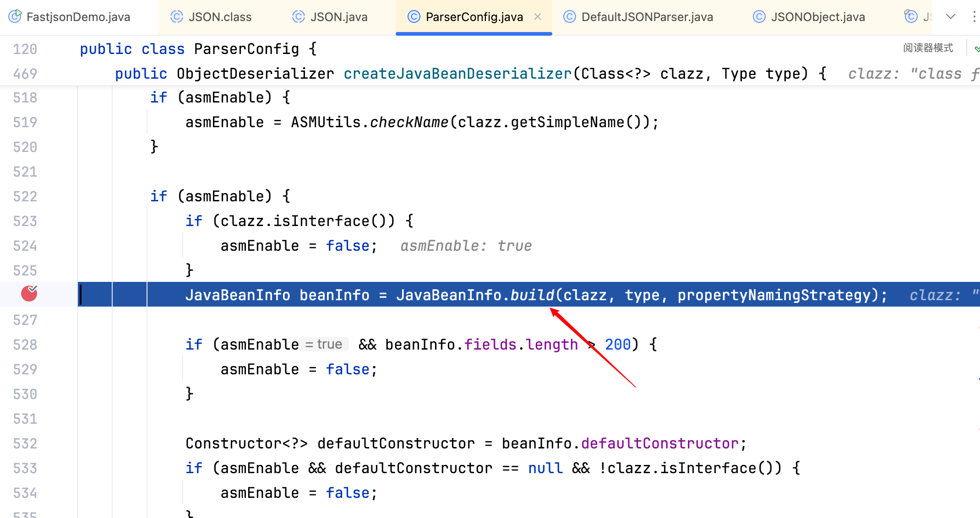Click the JSON.java tab's class icon

coord(299,17)
